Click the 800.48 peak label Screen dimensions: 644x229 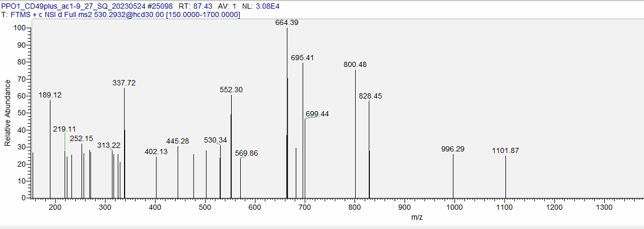(355, 65)
